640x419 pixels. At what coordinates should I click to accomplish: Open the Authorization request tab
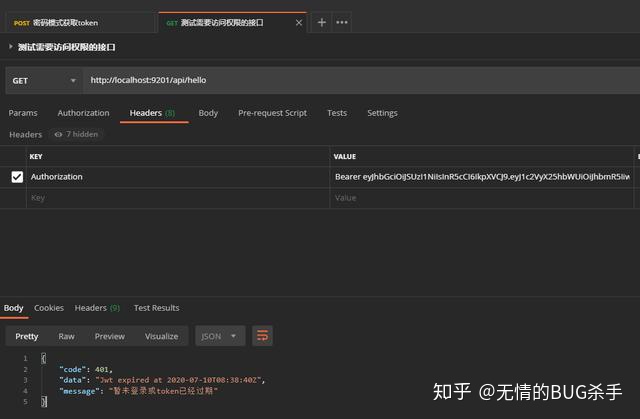pos(83,113)
